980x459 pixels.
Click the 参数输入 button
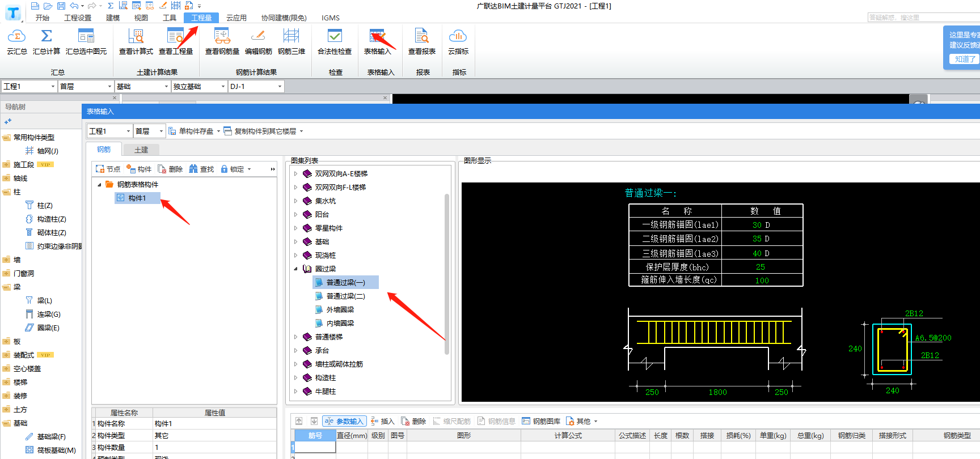coord(344,421)
